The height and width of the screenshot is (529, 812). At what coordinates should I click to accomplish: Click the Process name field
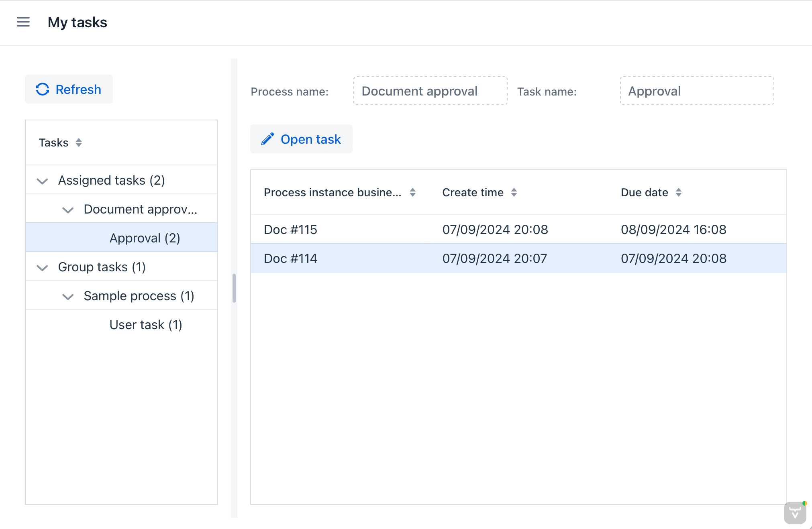tap(430, 91)
